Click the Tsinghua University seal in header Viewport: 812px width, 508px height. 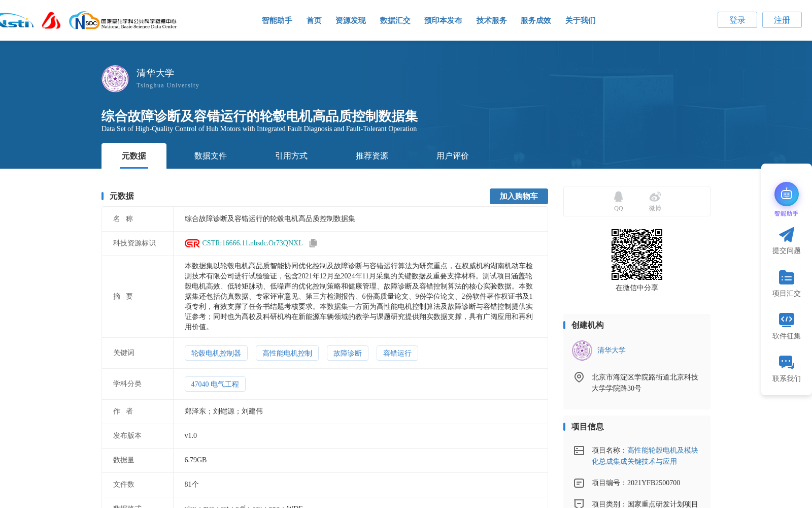pyautogui.click(x=115, y=79)
